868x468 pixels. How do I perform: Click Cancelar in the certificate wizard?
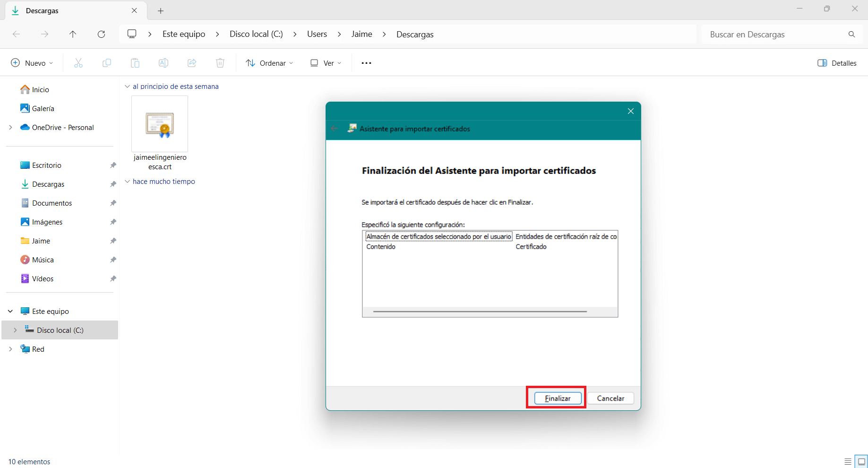[610, 398]
